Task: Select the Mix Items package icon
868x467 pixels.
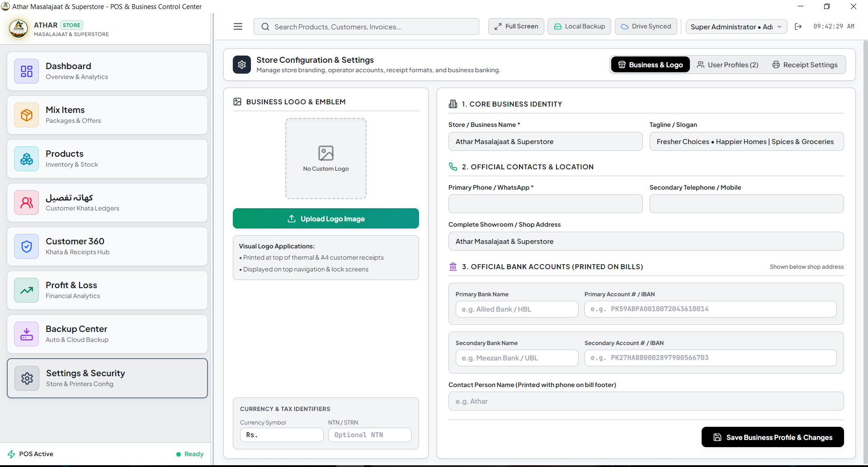Action: coord(27,115)
